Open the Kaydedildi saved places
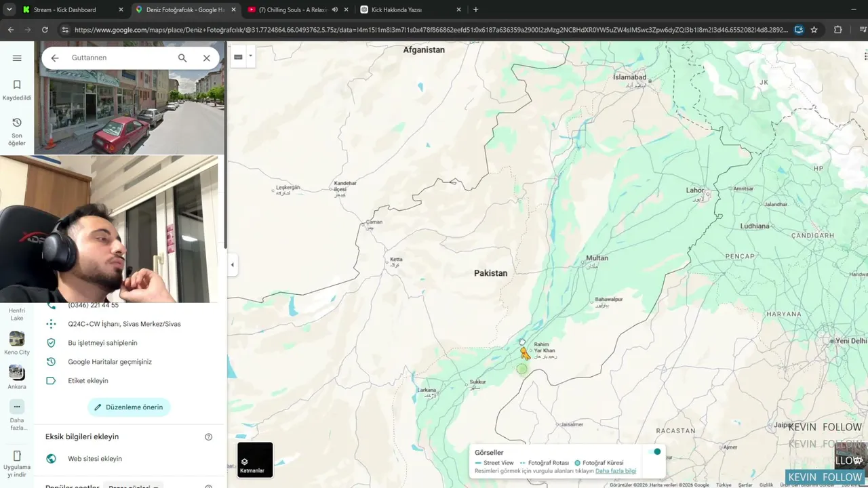This screenshot has height=488, width=868. click(x=17, y=90)
